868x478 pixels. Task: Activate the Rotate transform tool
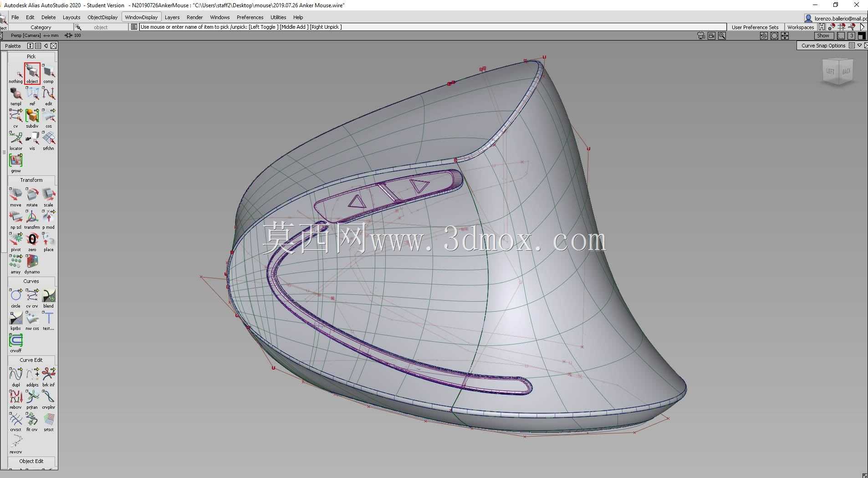32,197
